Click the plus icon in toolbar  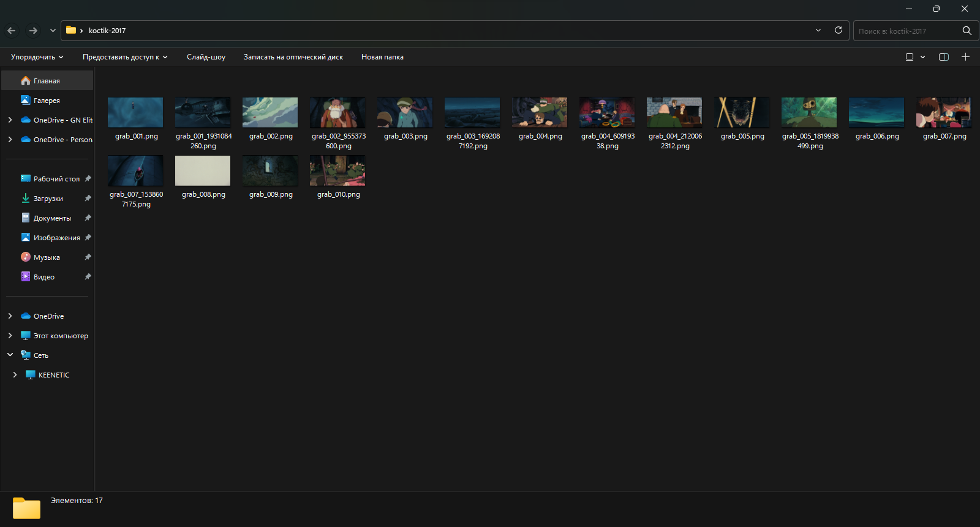tap(965, 57)
